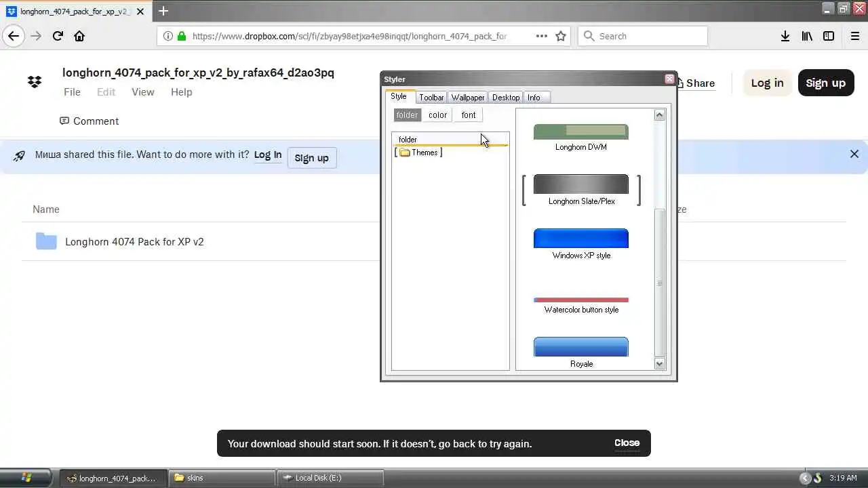
Task: Click the Styler tray icon
Action: pyautogui.click(x=818, y=478)
